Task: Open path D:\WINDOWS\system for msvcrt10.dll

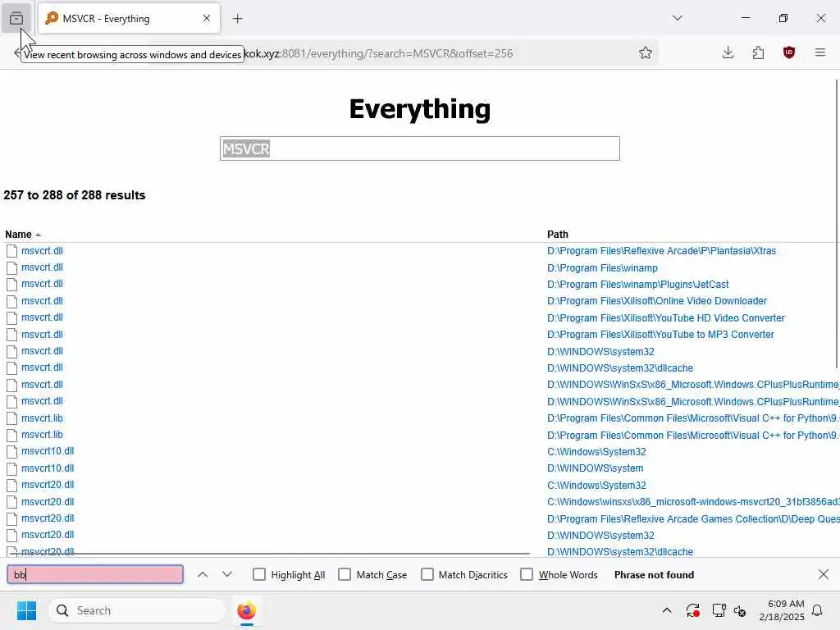Action: (595, 468)
